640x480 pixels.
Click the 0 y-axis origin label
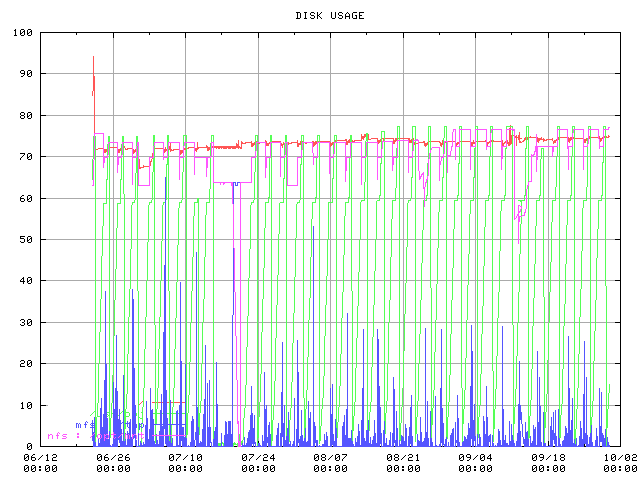pyautogui.click(x=29, y=447)
